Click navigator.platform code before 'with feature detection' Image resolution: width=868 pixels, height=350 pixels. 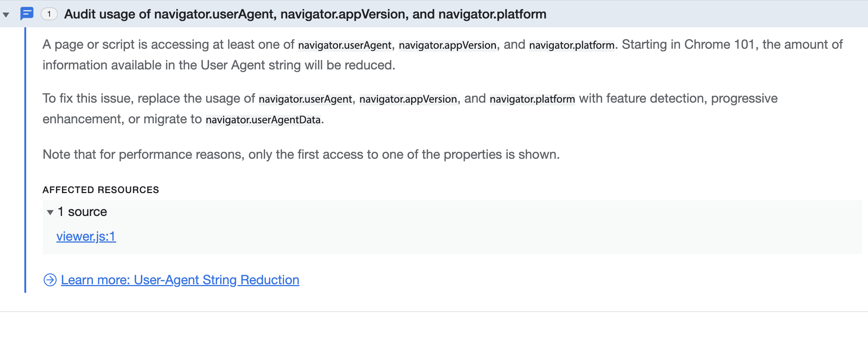pyautogui.click(x=532, y=99)
